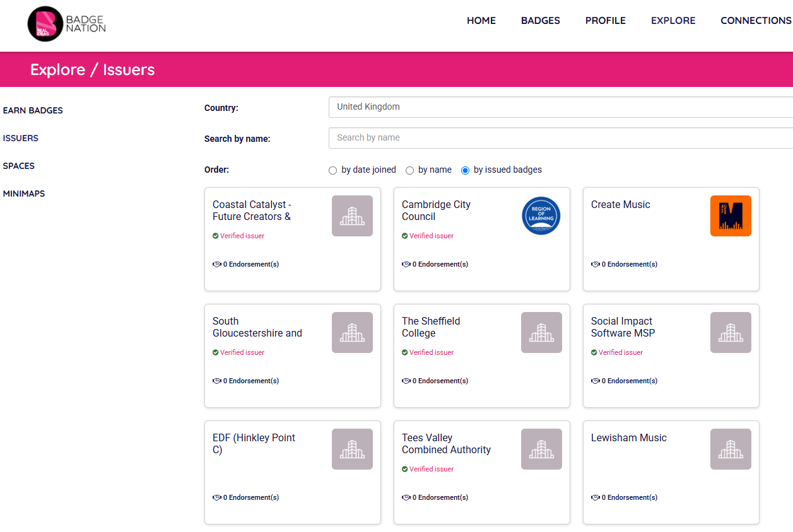Open Lewisham Music title link
The height and width of the screenshot is (532, 793).
pyautogui.click(x=629, y=438)
